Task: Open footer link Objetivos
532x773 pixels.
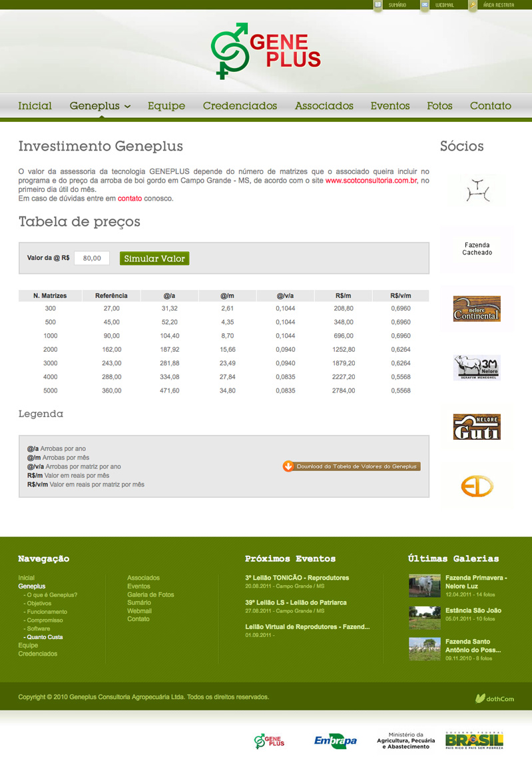Action: click(39, 604)
